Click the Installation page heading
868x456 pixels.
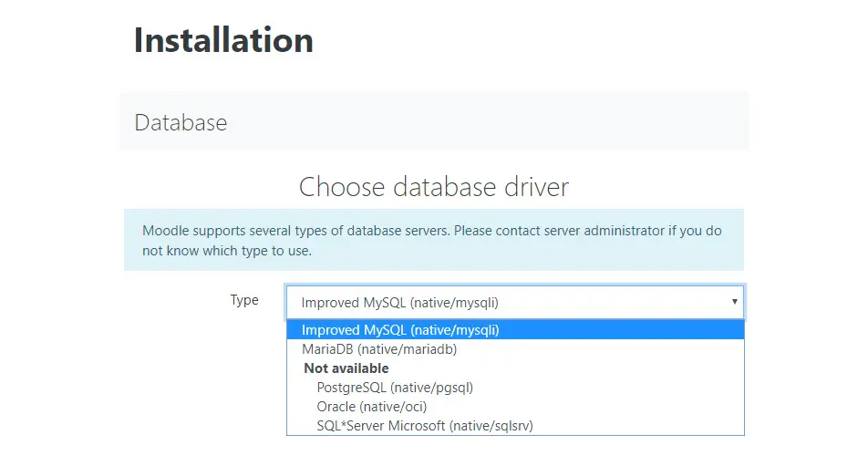tap(223, 40)
